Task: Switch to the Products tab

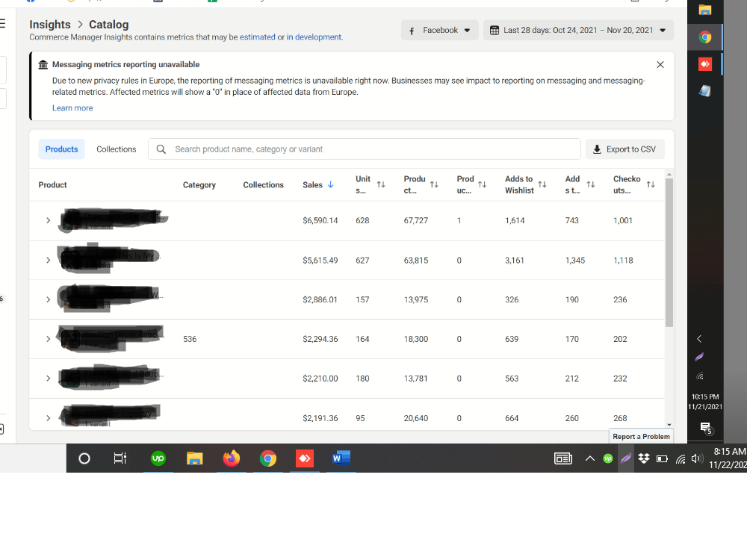Action: click(x=61, y=149)
